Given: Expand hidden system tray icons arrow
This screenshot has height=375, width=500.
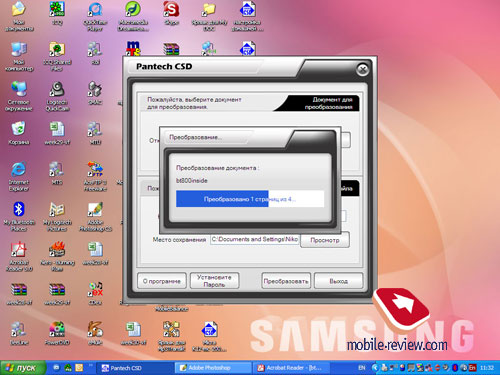Looking at the screenshot, I should coord(375,368).
